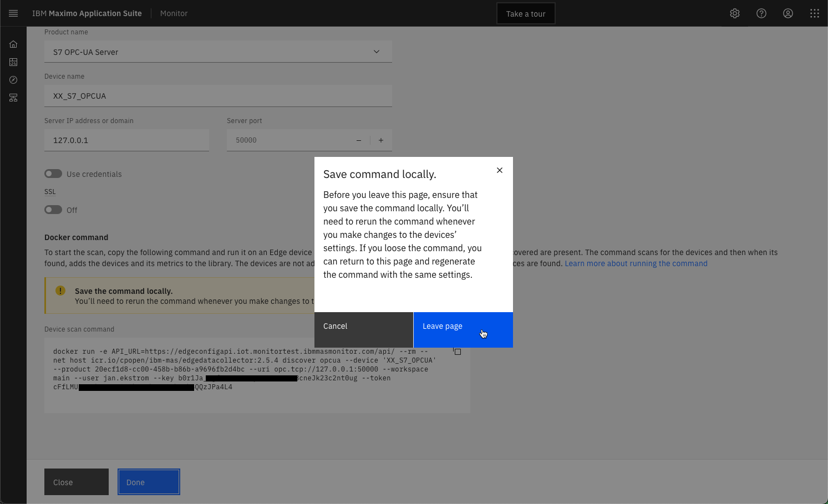Image resolution: width=828 pixels, height=504 pixels.
Task: Click Cancel in the dialog
Action: click(x=364, y=330)
